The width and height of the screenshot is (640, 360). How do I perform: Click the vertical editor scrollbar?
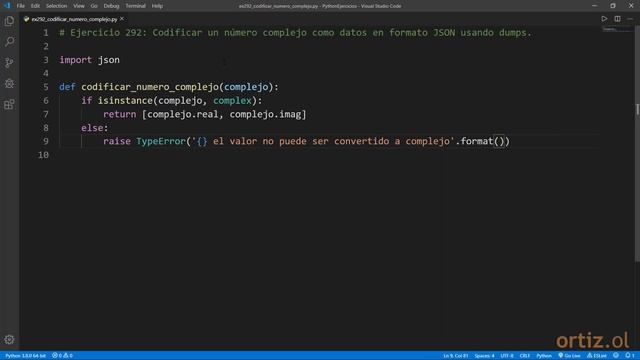click(637, 143)
